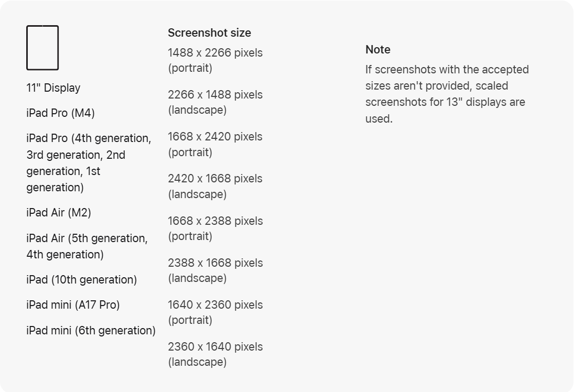Screen dimensions: 574x392
Task: Select iPad Air 5th generation entry
Action: point(87,246)
